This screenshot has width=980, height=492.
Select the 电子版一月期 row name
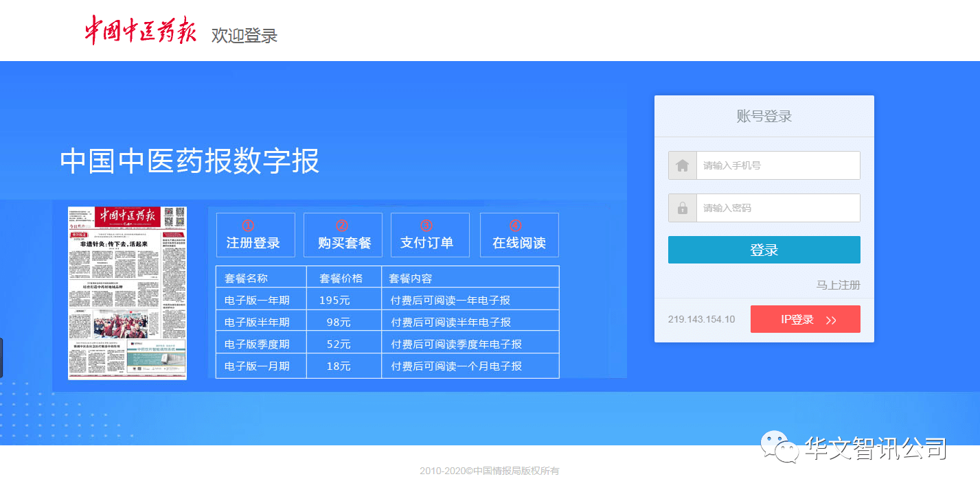coord(257,366)
